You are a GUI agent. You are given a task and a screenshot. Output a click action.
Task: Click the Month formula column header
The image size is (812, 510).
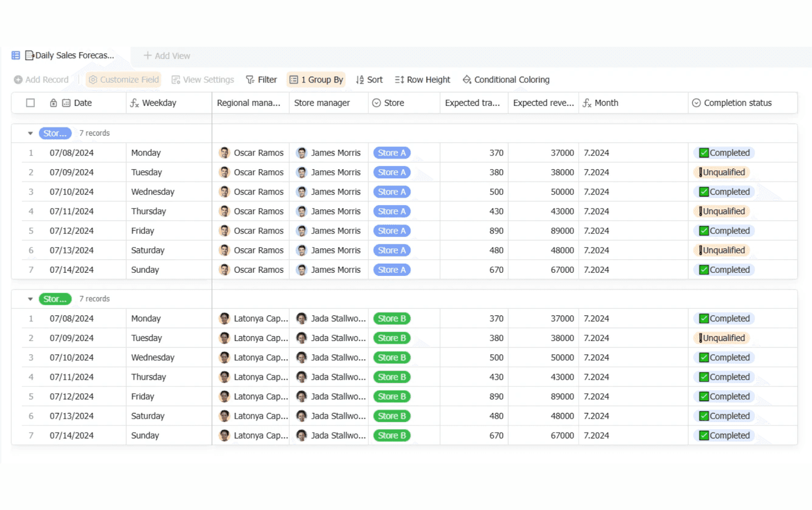coord(633,103)
